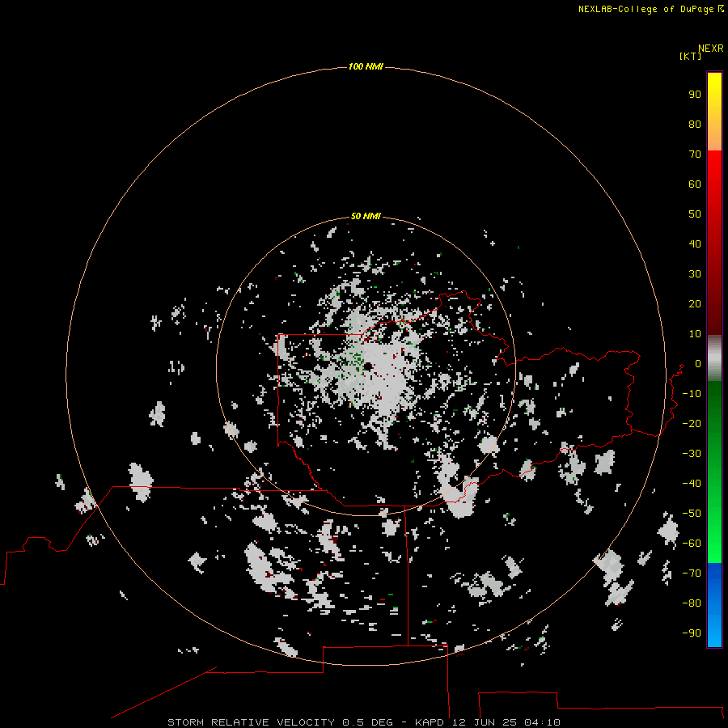This screenshot has width=728, height=728.
Task: Click the positive 10 scale label
Action: (695, 334)
